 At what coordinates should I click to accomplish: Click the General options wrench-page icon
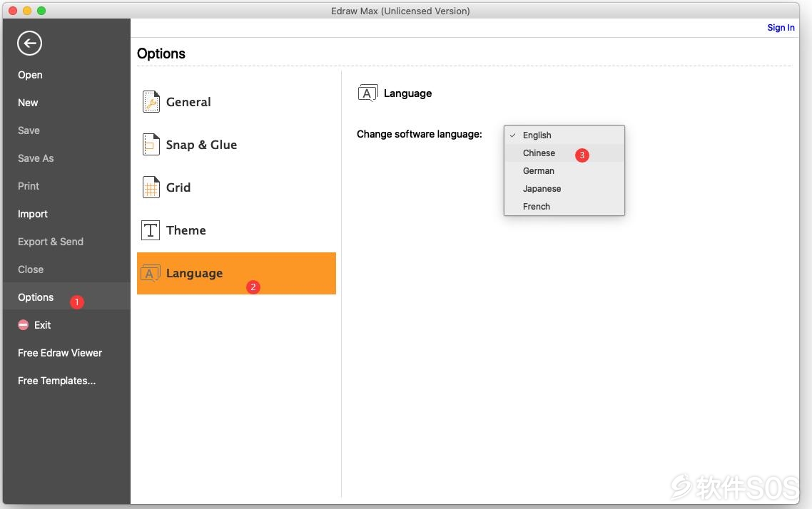[151, 101]
